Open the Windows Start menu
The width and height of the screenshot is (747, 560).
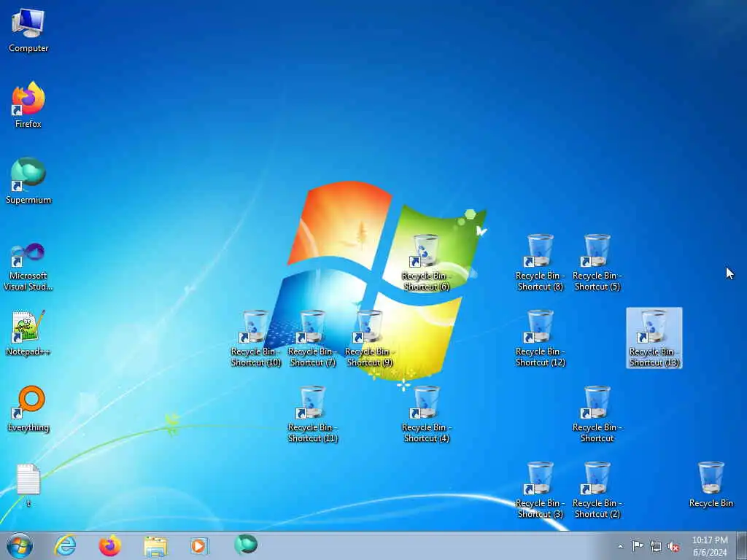20,545
